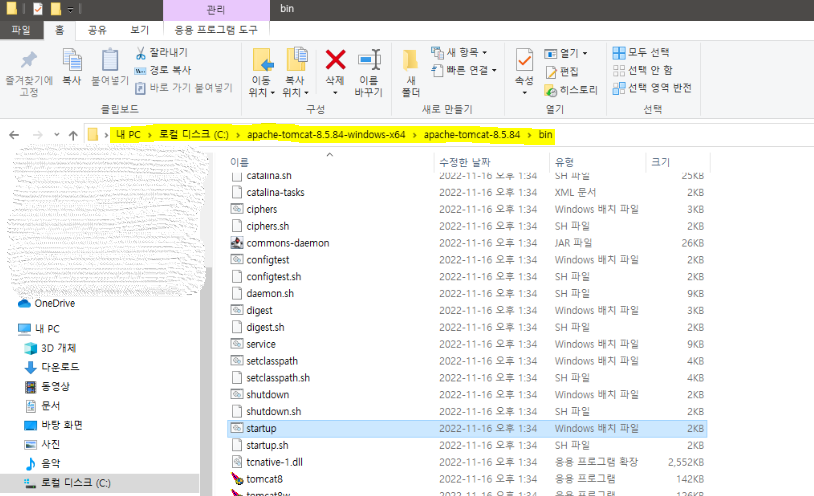Switch to the 공유 share tab
The height and width of the screenshot is (496, 814).
point(97,30)
